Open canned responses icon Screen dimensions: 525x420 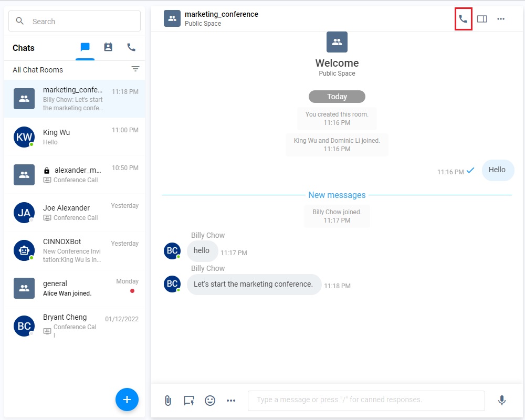(189, 401)
